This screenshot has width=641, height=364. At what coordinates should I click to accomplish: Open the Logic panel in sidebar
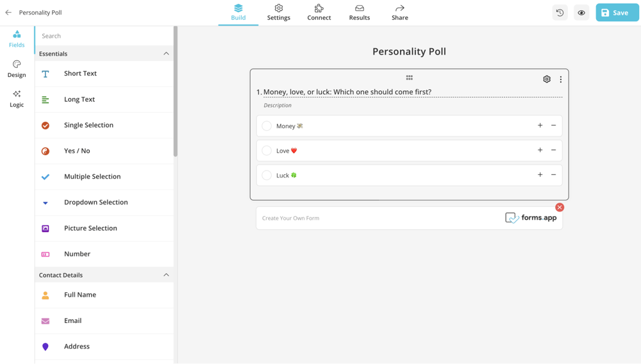[x=17, y=99]
